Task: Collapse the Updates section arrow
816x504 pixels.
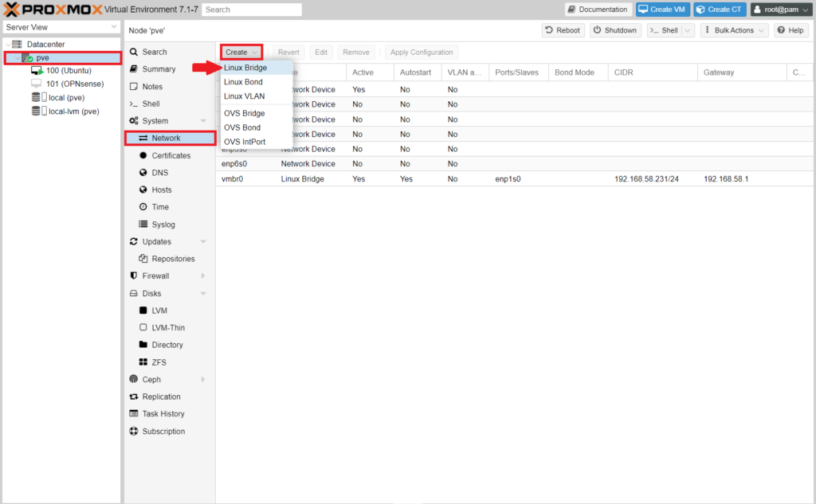Action: point(203,241)
